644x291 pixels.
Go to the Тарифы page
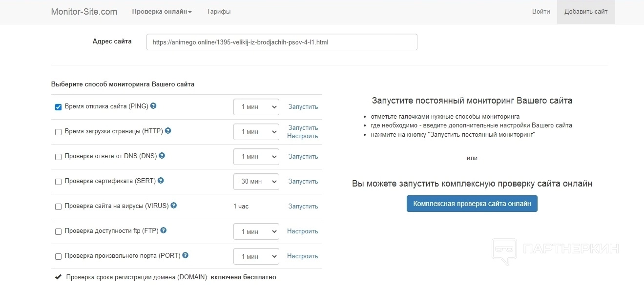[x=219, y=12]
